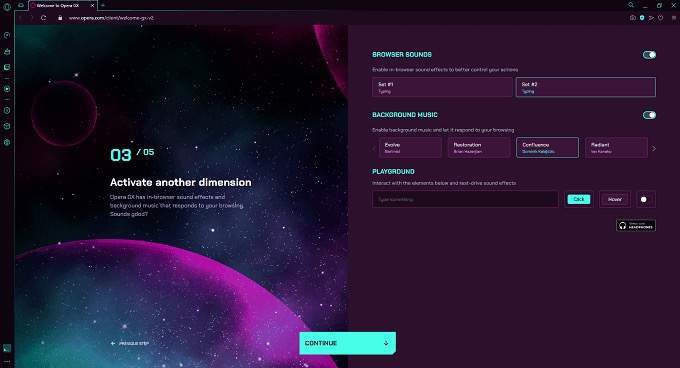
Task: Reload the page with the refresh icon
Action: [x=43, y=18]
